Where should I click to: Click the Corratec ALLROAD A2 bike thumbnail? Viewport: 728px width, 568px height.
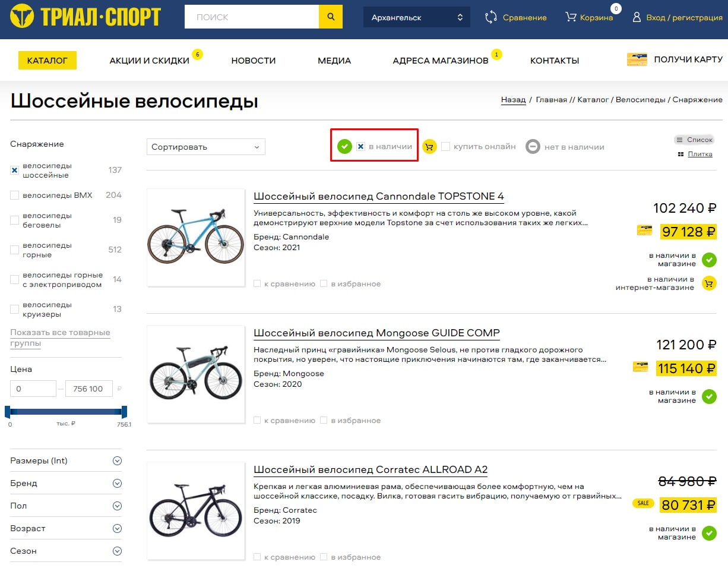pos(196,511)
